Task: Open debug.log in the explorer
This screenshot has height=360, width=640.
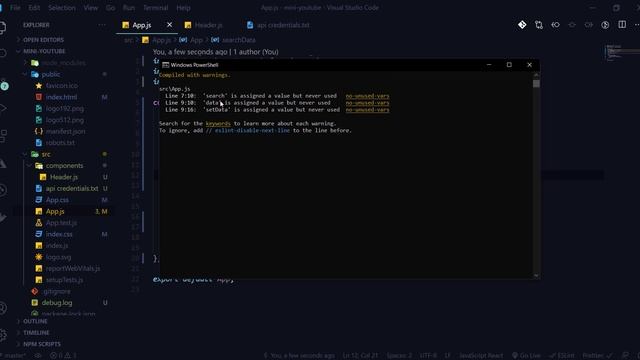Action: coord(57,303)
